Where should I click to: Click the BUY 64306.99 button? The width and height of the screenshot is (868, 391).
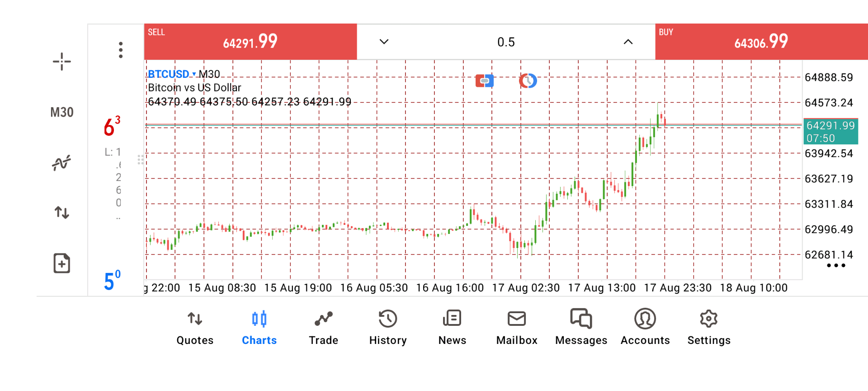(x=761, y=42)
